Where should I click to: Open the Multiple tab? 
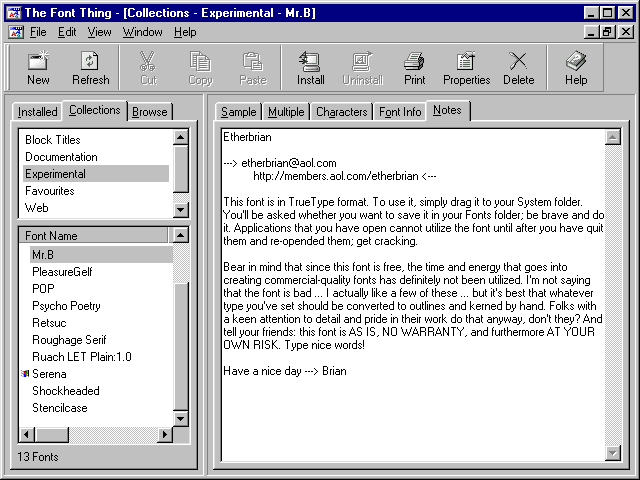[x=286, y=112]
